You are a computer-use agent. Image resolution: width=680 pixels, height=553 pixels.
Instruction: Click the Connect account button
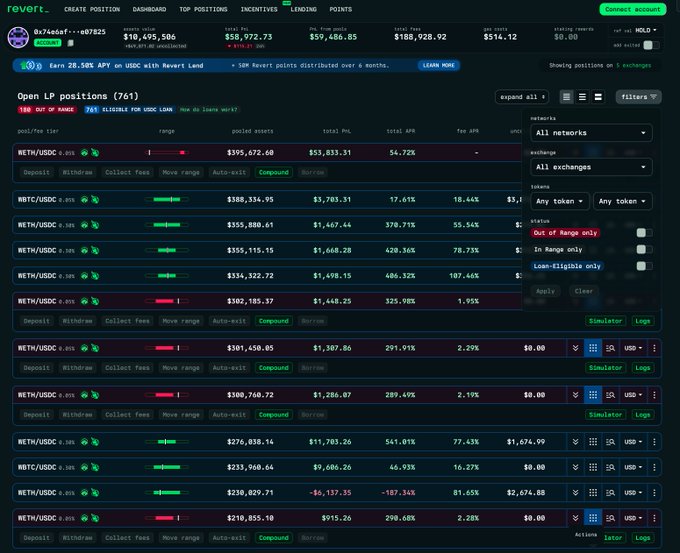[633, 9]
